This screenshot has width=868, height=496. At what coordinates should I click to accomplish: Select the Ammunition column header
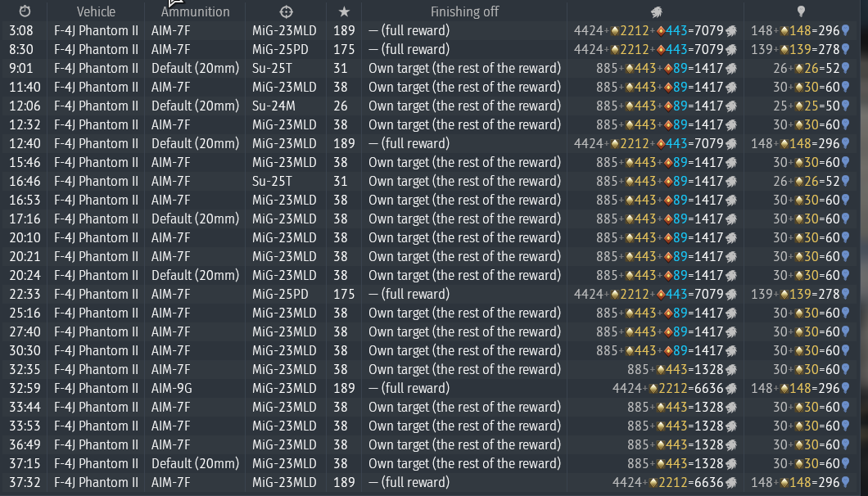point(195,11)
